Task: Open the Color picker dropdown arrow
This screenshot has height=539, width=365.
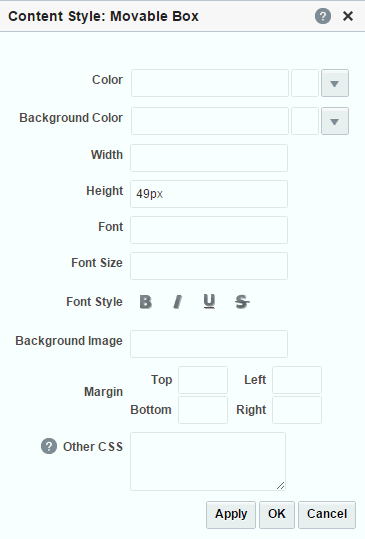Action: 335,83
